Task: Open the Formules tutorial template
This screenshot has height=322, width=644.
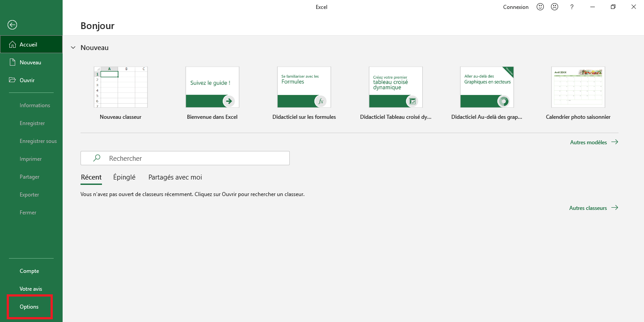Action: (x=304, y=87)
